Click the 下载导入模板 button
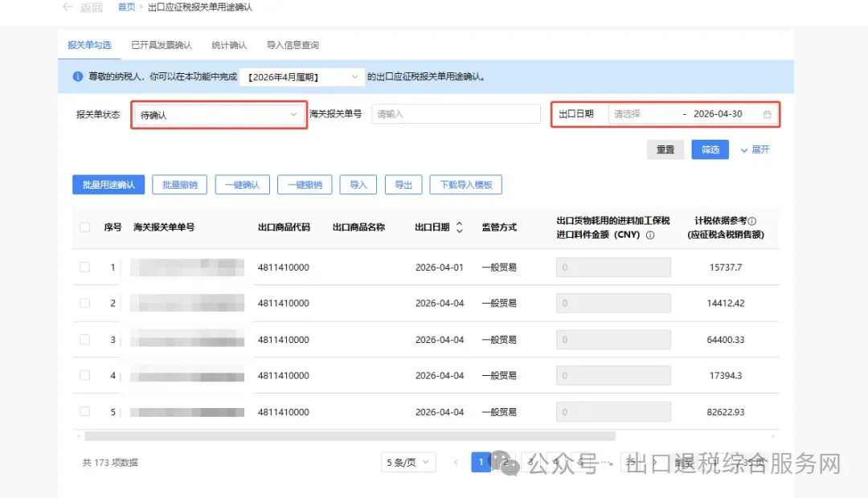Screen dimensions: 868x498 [x=466, y=185]
